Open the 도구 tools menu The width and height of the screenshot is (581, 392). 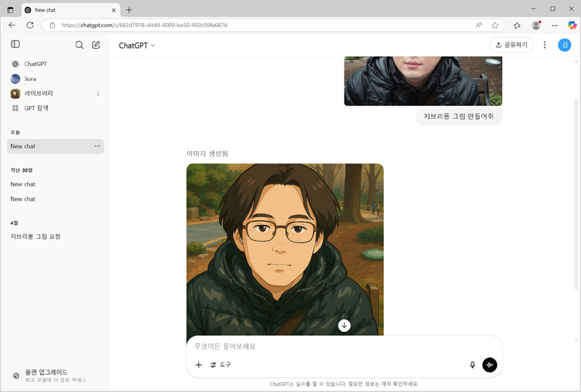(x=221, y=365)
